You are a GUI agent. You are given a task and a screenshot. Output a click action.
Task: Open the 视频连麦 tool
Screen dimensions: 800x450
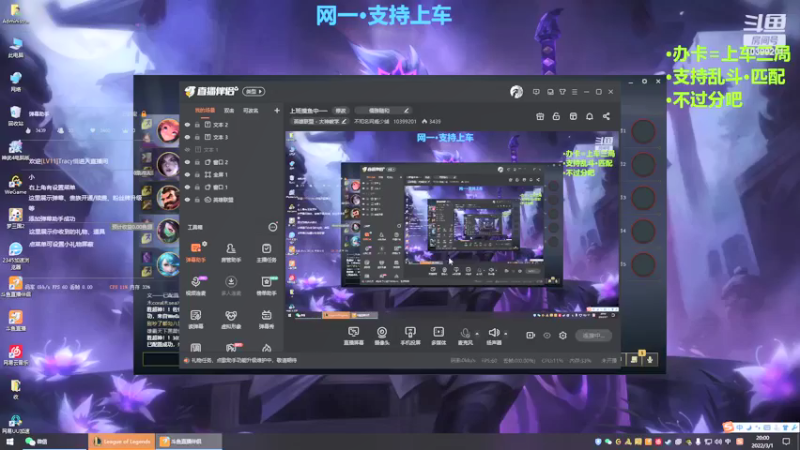(x=195, y=286)
